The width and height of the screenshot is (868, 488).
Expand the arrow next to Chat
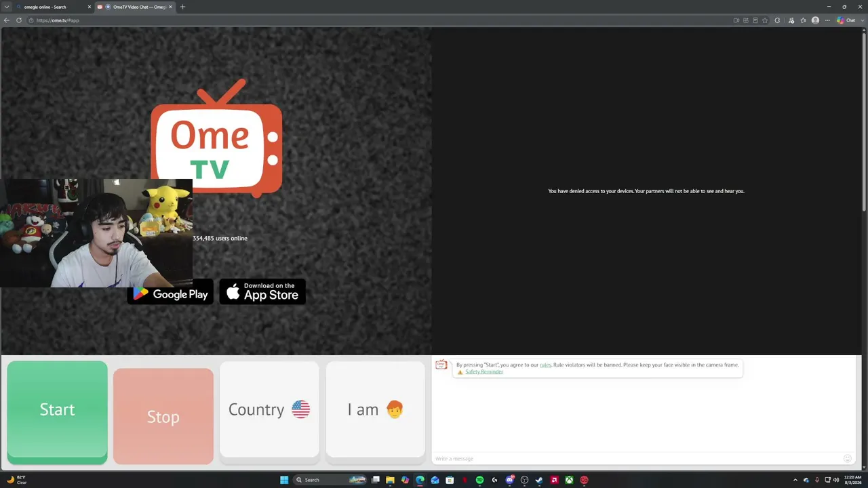click(863, 20)
